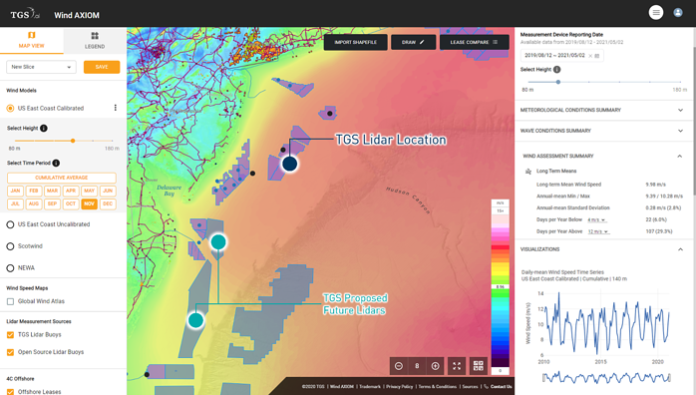
Task: Switch to the Legend tab
Action: coord(95,40)
